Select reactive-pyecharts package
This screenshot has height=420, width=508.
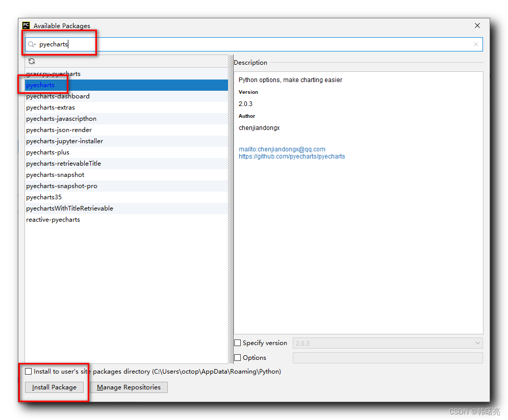[x=126, y=220]
